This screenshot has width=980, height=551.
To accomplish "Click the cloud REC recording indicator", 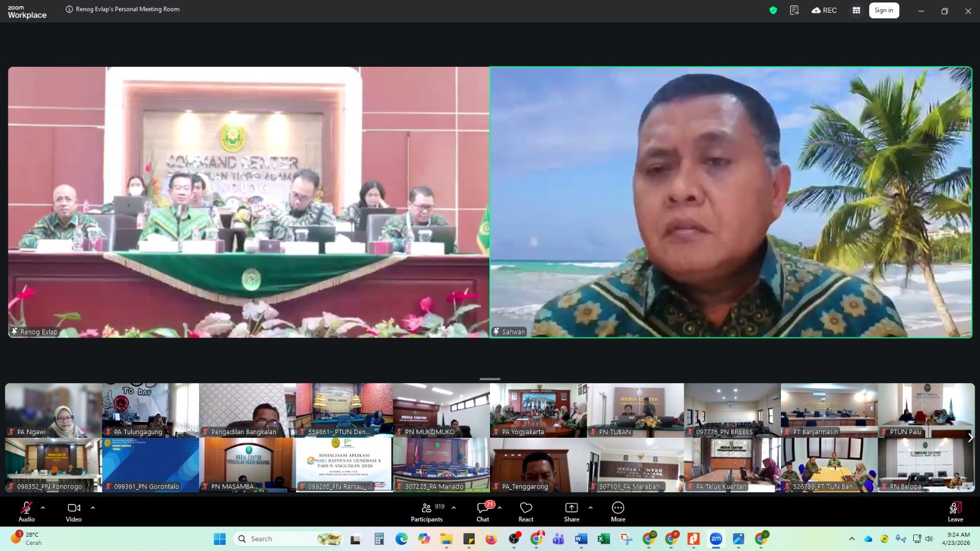I will pos(824,10).
